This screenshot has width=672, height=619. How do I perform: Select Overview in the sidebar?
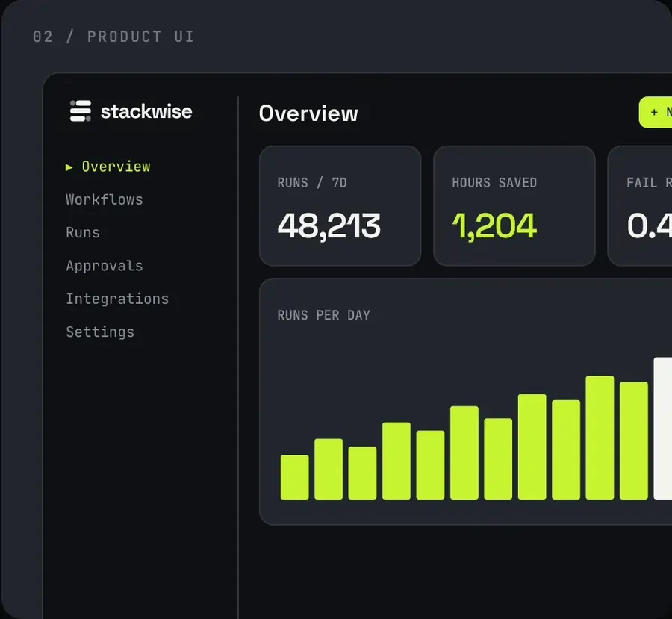click(x=116, y=167)
